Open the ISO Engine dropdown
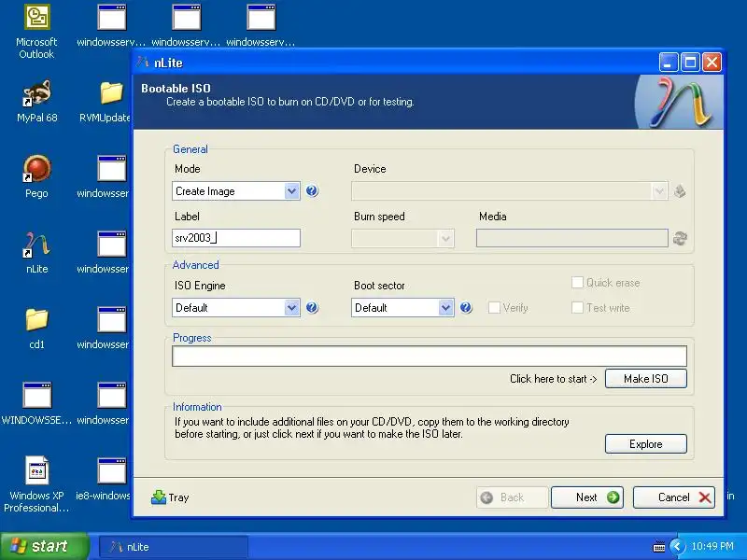This screenshot has width=747, height=560. click(x=236, y=308)
